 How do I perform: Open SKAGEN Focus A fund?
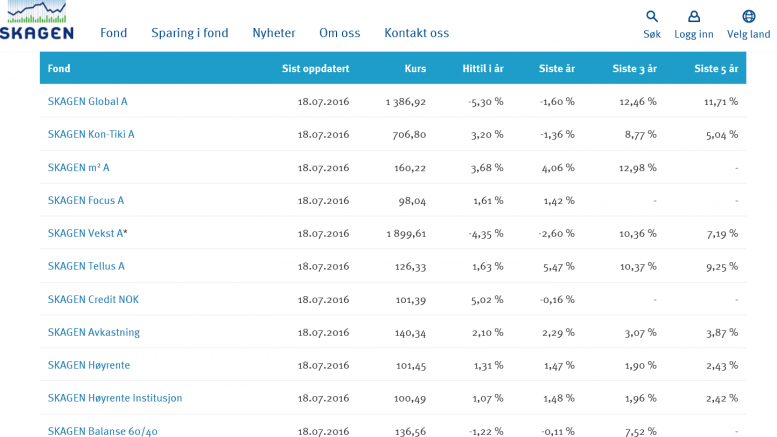click(x=86, y=201)
